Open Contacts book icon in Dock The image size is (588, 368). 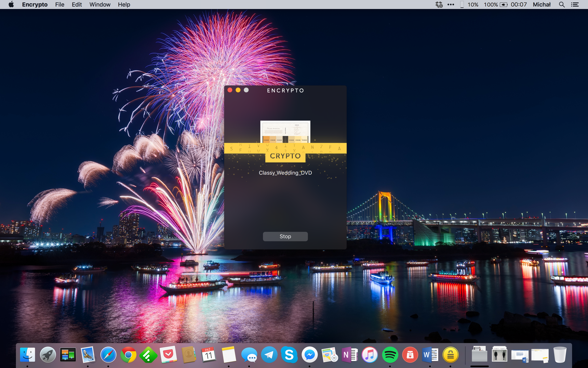(x=188, y=355)
